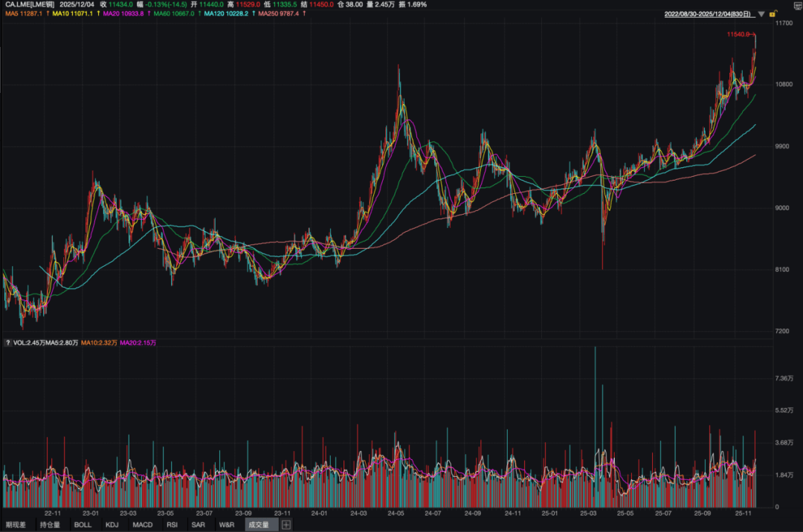Select the 期现差 tab
803x532 pixels.
[16, 525]
